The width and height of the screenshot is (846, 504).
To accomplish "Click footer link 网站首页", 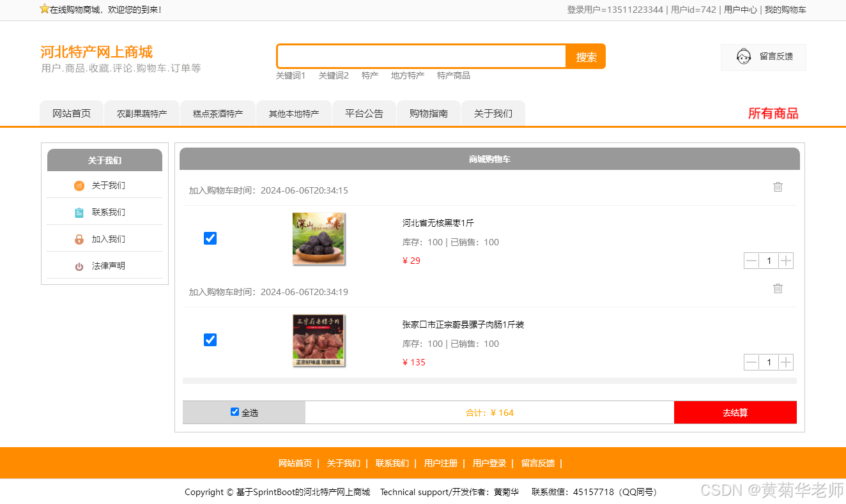I will pyautogui.click(x=295, y=463).
